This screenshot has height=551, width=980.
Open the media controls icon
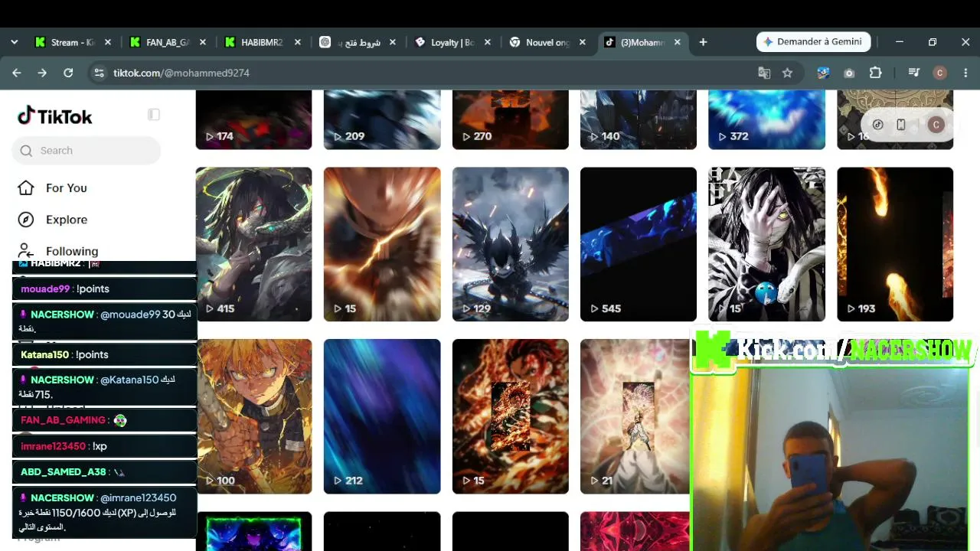pos(913,73)
